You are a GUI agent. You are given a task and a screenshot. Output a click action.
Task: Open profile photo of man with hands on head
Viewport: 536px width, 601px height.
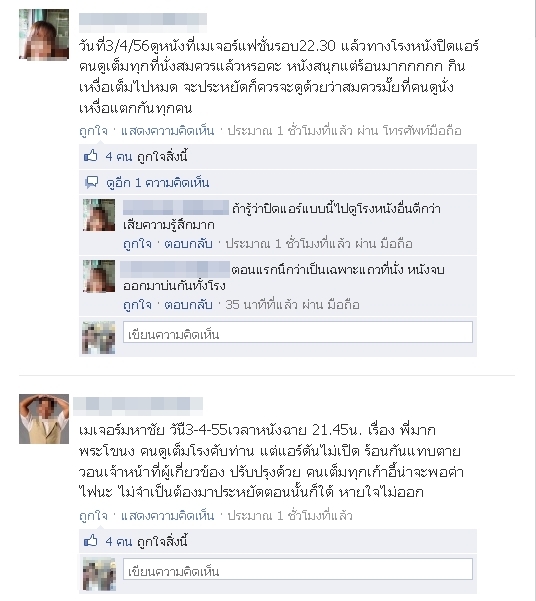(x=44, y=419)
